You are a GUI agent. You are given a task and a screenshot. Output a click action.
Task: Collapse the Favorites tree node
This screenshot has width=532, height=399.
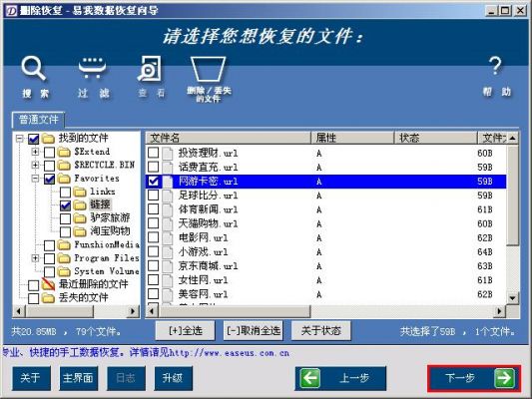click(x=35, y=179)
